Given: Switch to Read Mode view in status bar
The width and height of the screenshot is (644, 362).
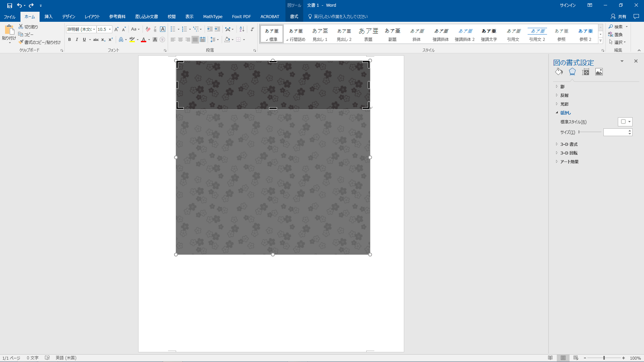Looking at the screenshot, I should tap(550, 358).
